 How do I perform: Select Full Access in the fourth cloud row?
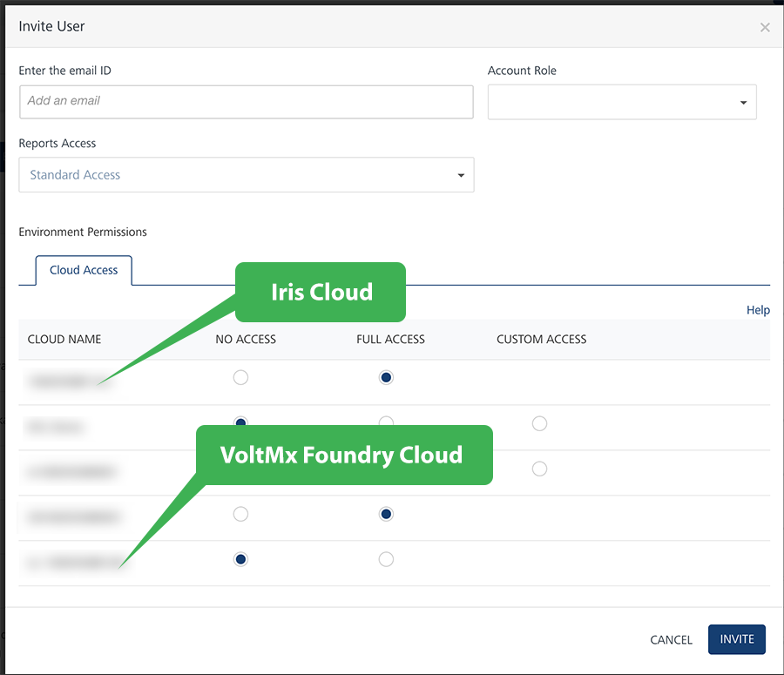point(387,514)
